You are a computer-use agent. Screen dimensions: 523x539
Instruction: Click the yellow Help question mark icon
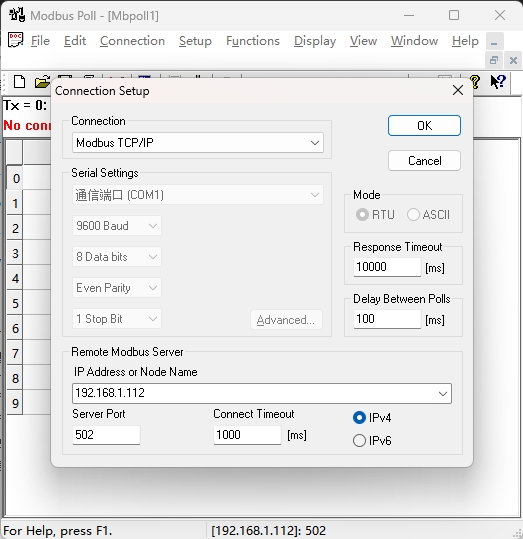[x=475, y=82]
